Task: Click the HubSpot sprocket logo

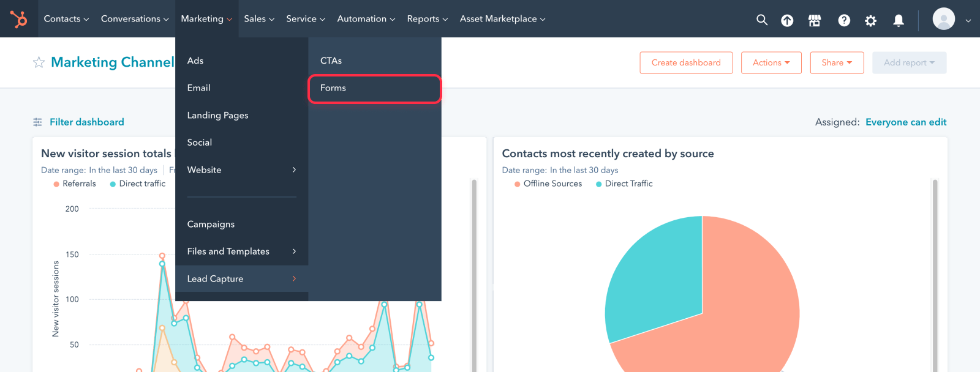Action: pos(19,19)
